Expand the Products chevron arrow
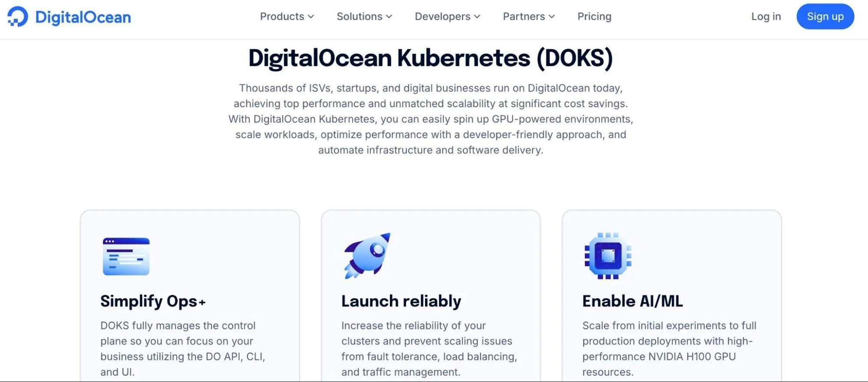This screenshot has height=382, width=868. pyautogui.click(x=311, y=17)
